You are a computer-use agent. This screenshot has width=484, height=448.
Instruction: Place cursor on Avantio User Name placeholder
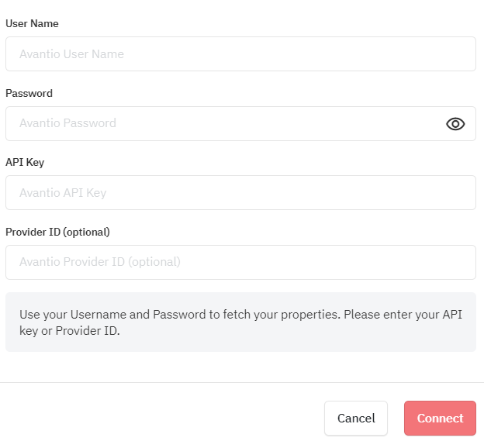coord(71,54)
